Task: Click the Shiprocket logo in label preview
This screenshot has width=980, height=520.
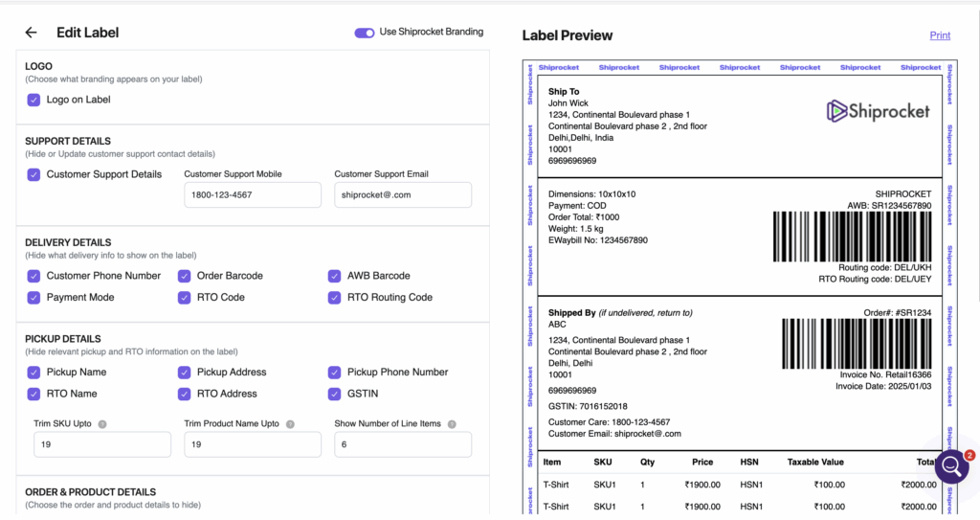Action: click(878, 111)
